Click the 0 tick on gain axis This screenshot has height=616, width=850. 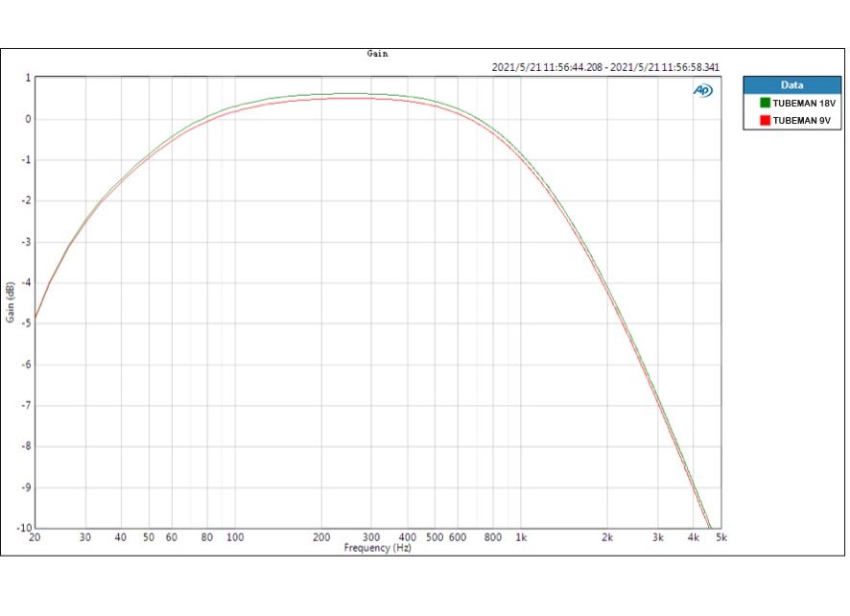[27, 119]
